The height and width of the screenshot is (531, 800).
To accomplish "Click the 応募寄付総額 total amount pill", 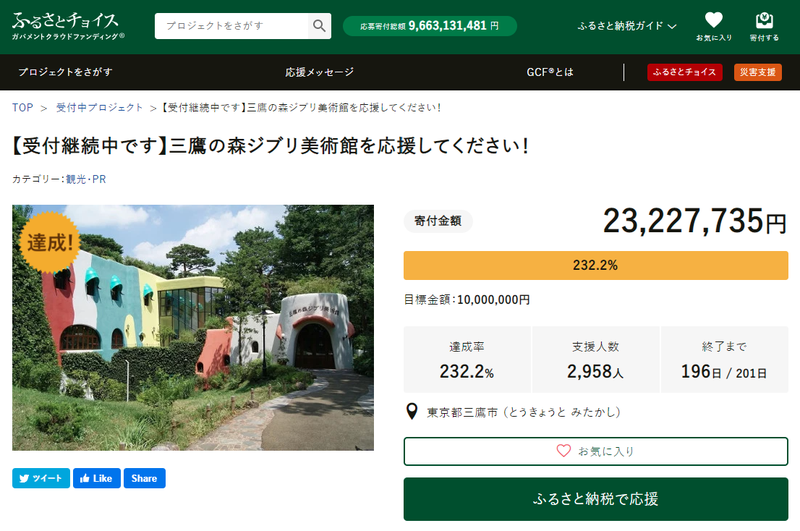I will tap(430, 26).
